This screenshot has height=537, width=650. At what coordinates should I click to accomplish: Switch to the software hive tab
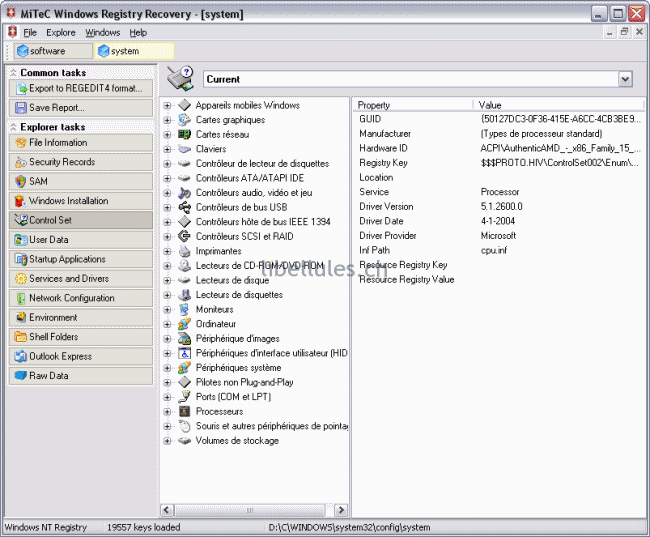point(53,51)
